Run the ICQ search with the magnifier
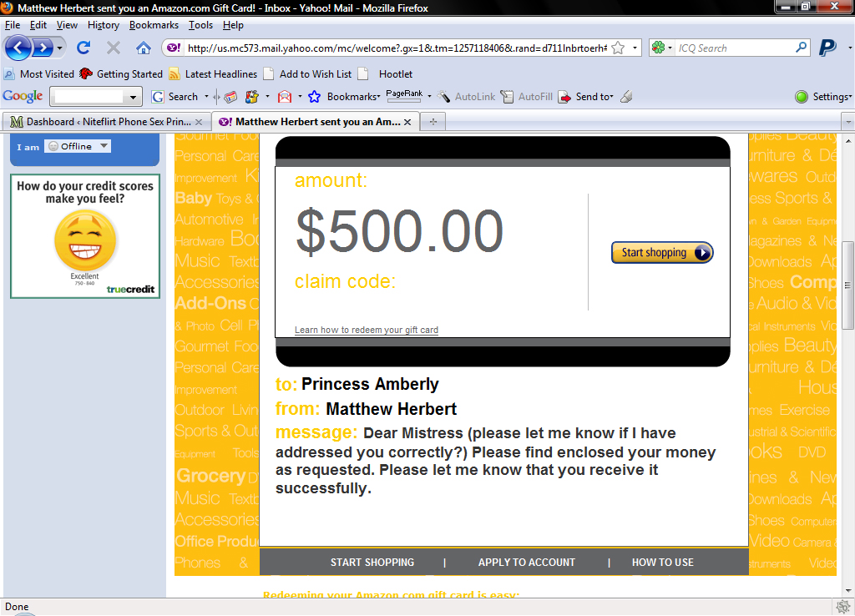The height and width of the screenshot is (616, 855). 801,48
